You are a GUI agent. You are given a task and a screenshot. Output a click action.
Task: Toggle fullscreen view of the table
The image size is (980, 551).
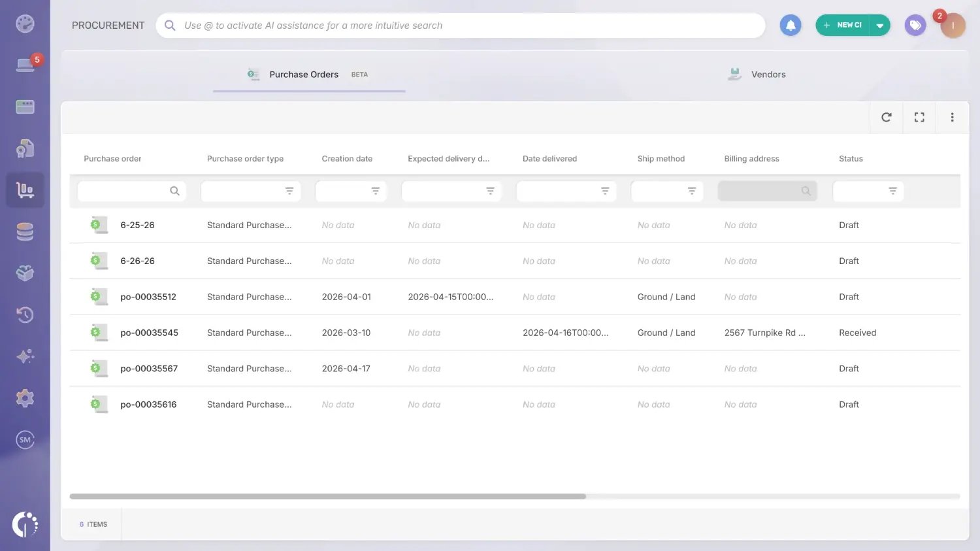click(x=919, y=117)
